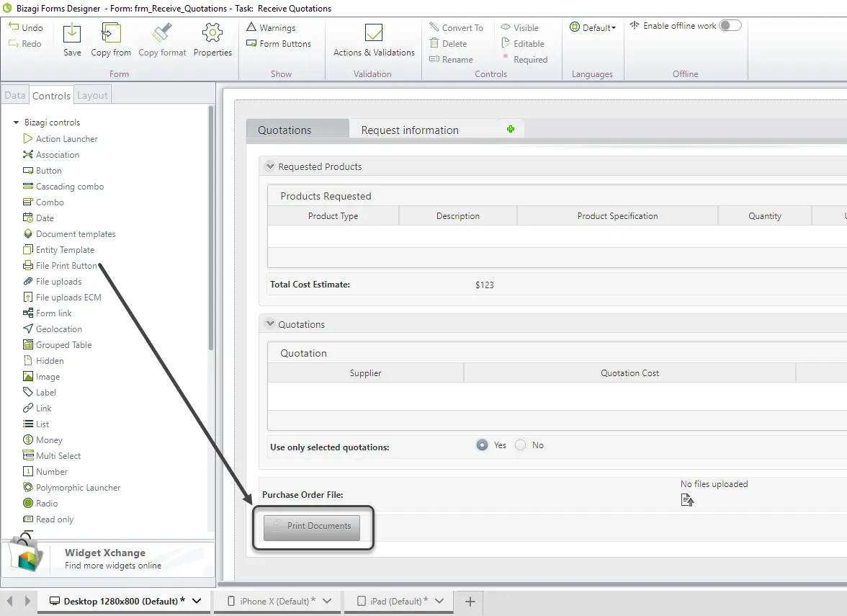Pick the Polymorphic Launcher control

(x=72, y=487)
